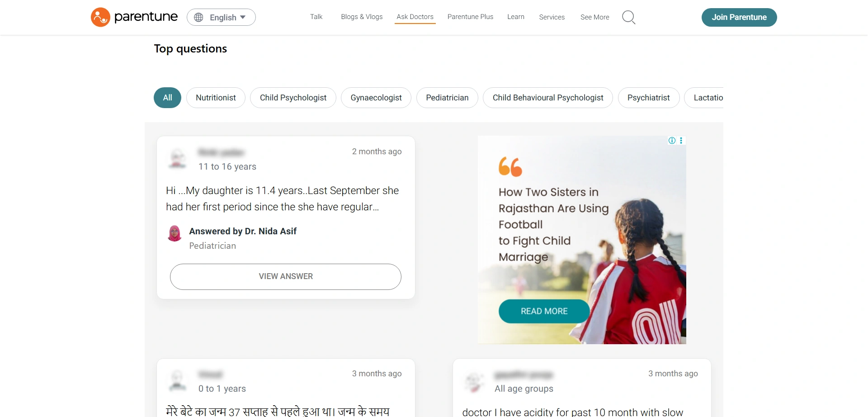The image size is (868, 417).
Task: Expand the English language dropdown
Action: click(x=221, y=17)
